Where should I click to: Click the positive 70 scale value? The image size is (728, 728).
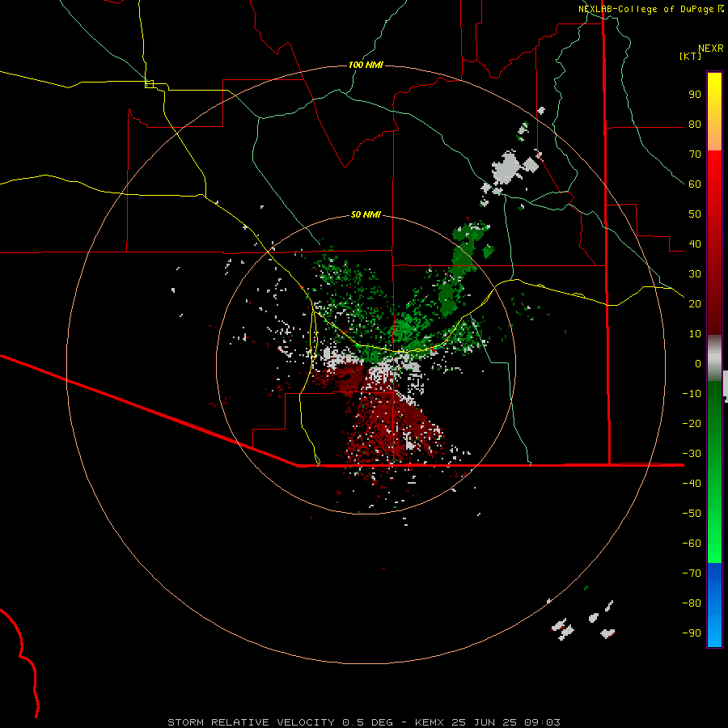[x=695, y=154]
